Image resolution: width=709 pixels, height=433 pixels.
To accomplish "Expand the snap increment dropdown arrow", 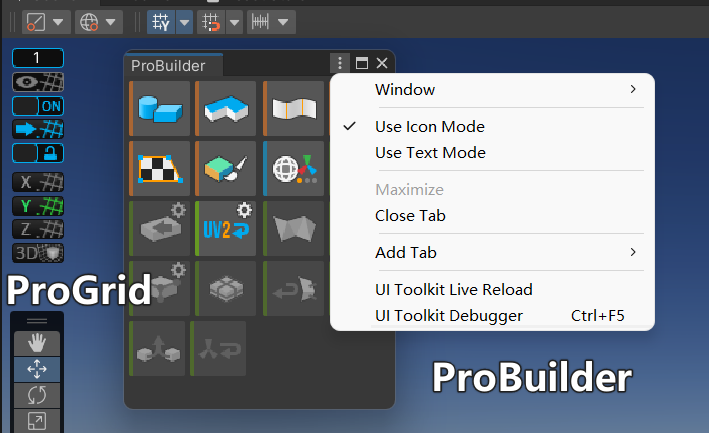I will [x=284, y=22].
